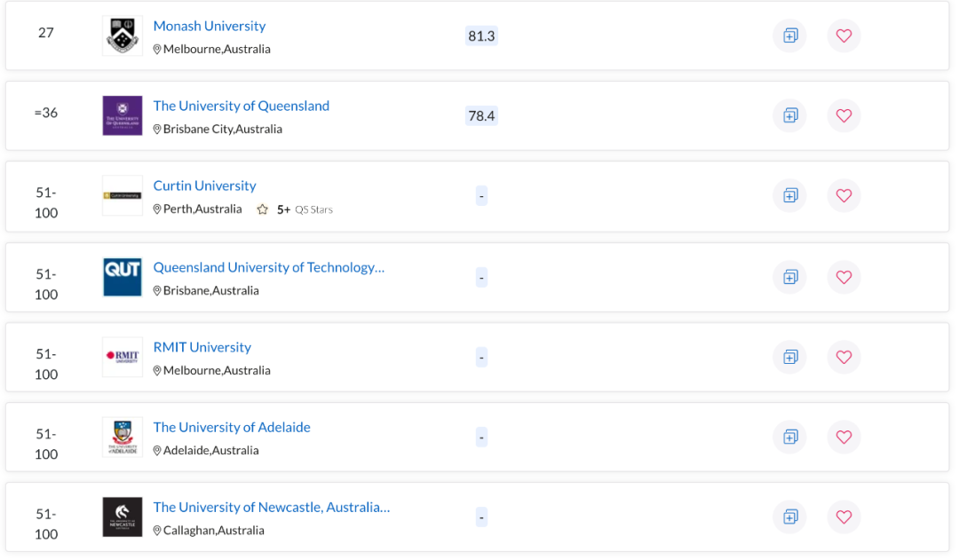
Task: Compare icon for Queensland University of Technology
Action: [790, 277]
